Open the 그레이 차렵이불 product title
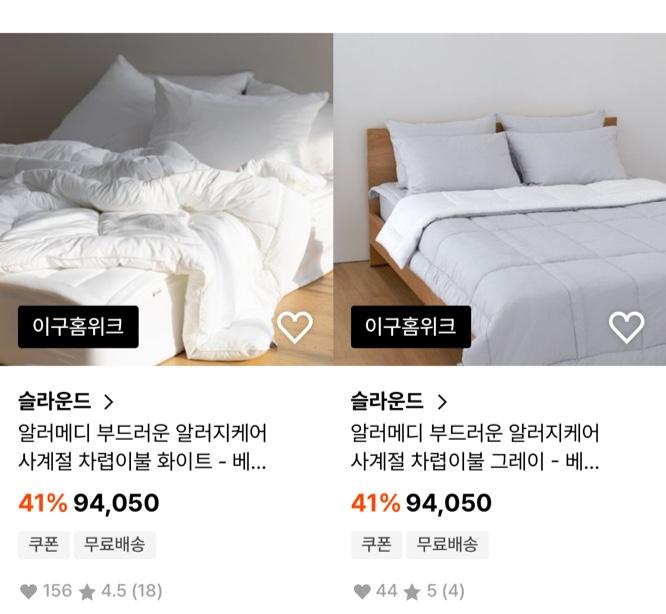Image resolution: width=666 pixels, height=614 pixels. (475, 448)
